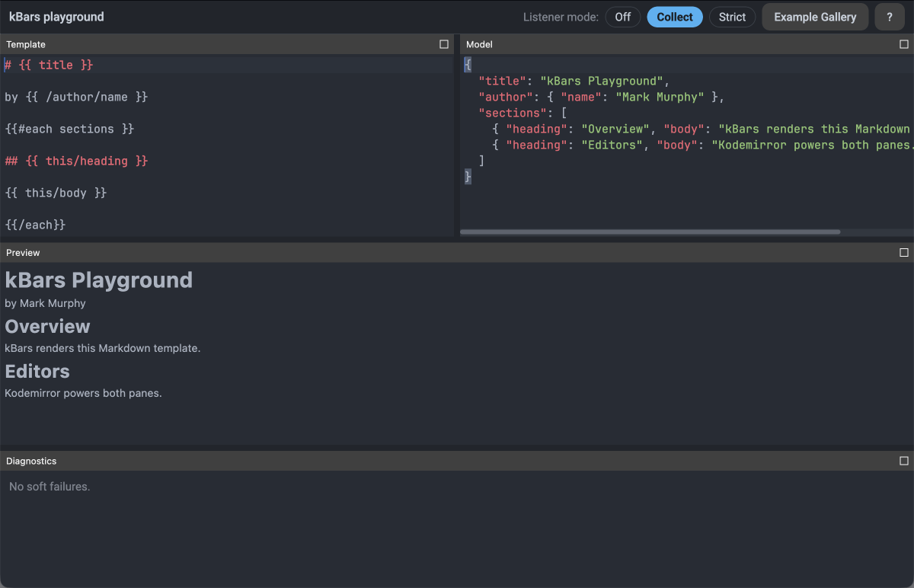Click the "Overview" heading value in JSON
This screenshot has height=588, width=914.
click(x=615, y=129)
